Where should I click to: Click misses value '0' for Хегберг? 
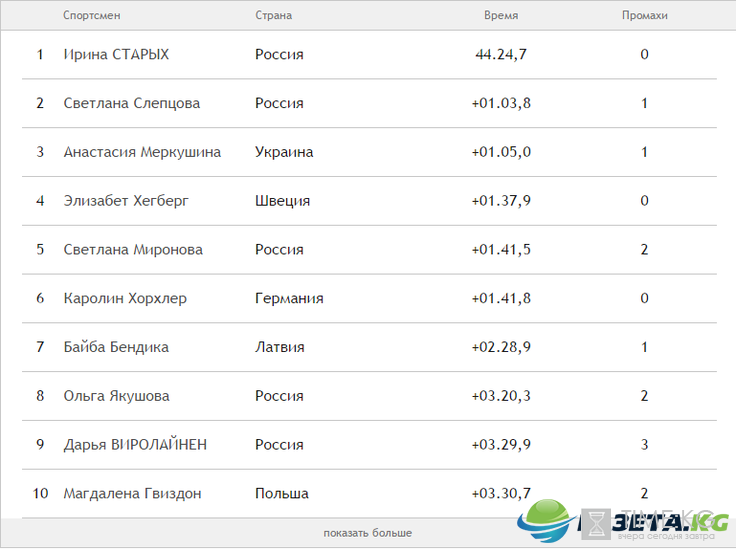pyautogui.click(x=644, y=201)
